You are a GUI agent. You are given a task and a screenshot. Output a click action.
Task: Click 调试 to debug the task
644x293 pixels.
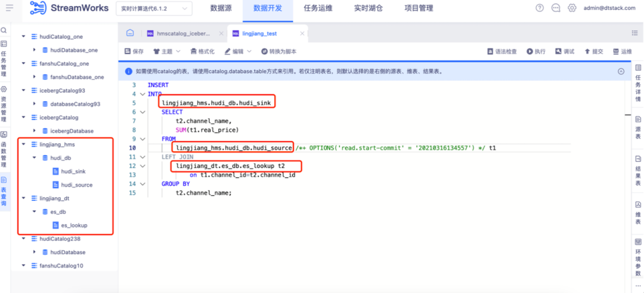tap(565, 51)
